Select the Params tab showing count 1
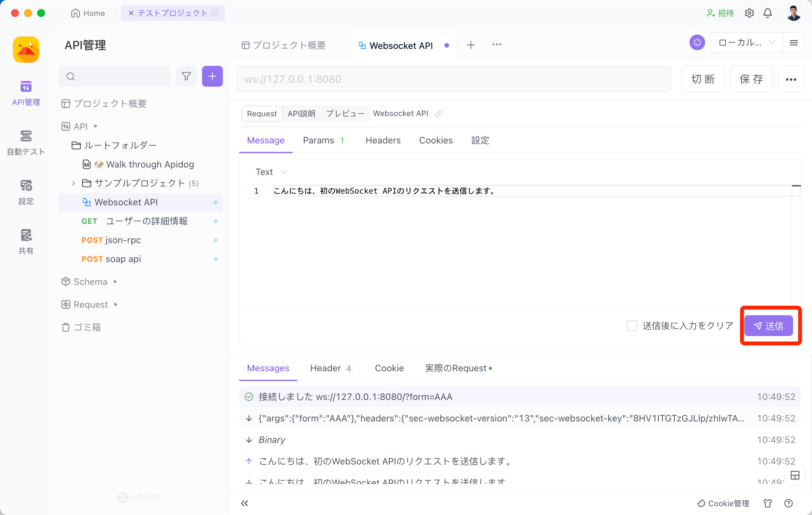 tap(324, 140)
